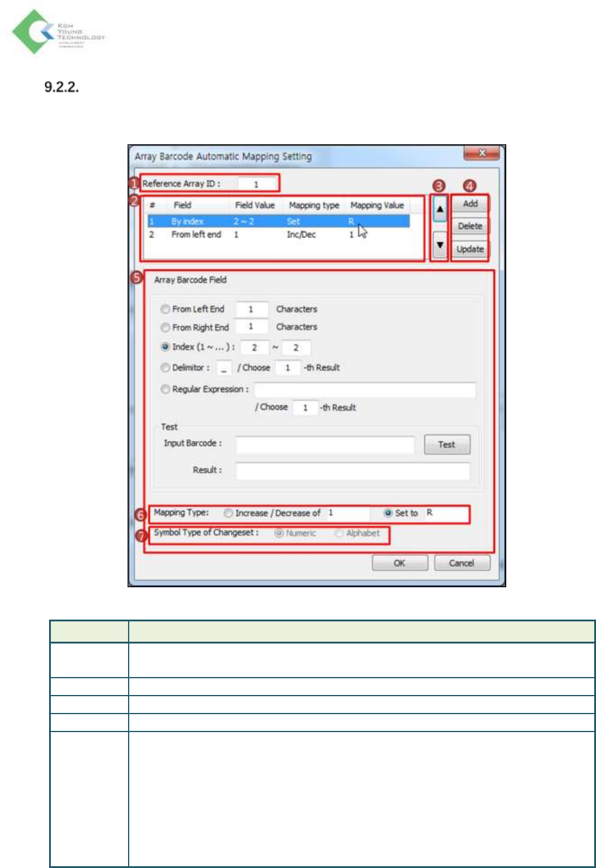Click the Regular Expression text field
This screenshot has height=868, width=596.
pos(365,390)
